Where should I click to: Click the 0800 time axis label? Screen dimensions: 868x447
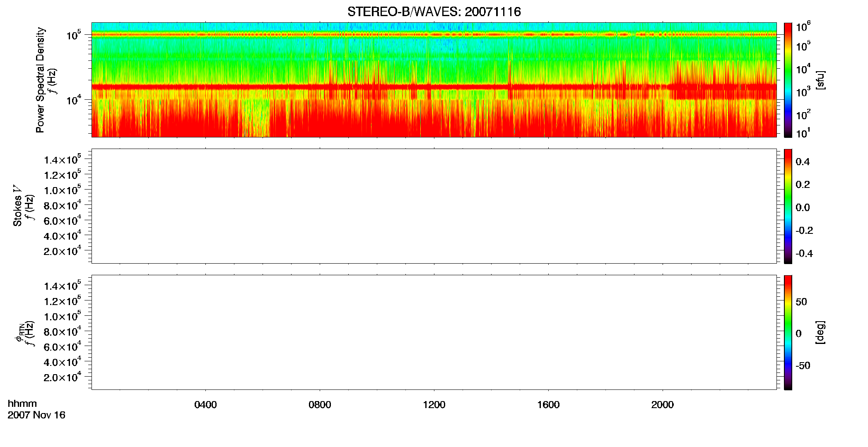click(320, 405)
